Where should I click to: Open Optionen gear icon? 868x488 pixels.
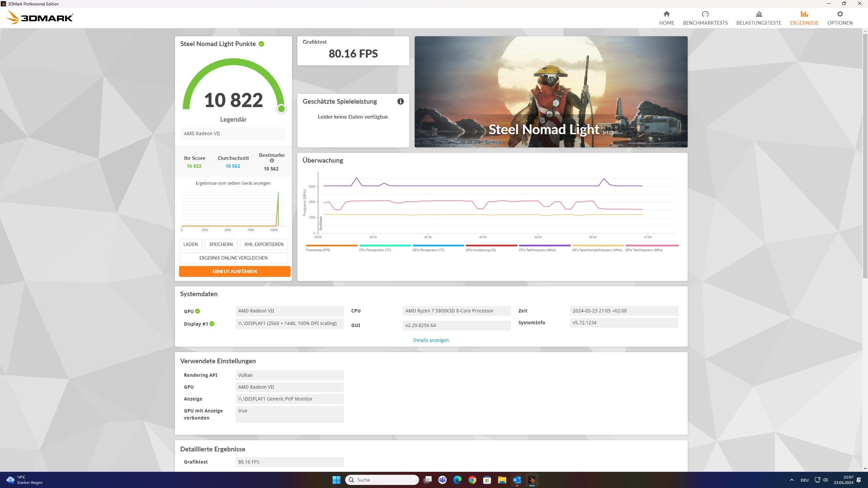click(x=840, y=14)
